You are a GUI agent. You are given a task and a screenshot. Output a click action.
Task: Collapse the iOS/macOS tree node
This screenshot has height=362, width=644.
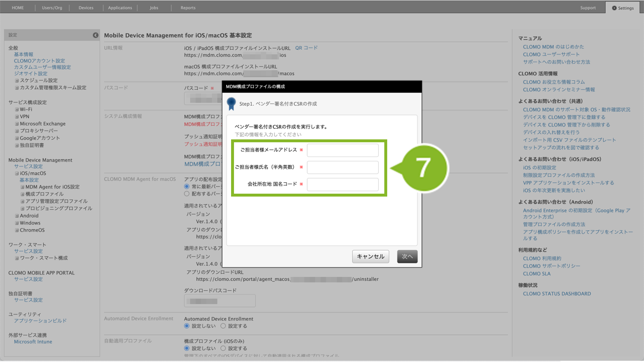[17, 173]
